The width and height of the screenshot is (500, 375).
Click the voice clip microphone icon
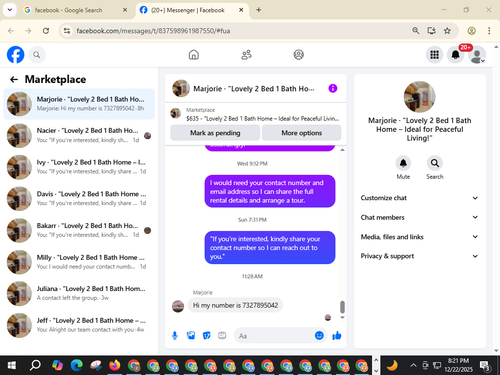[175, 336]
